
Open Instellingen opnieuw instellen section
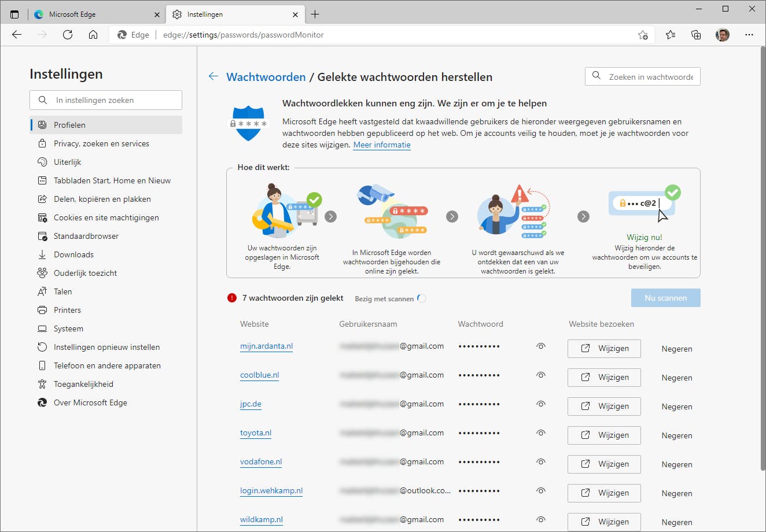tap(106, 347)
